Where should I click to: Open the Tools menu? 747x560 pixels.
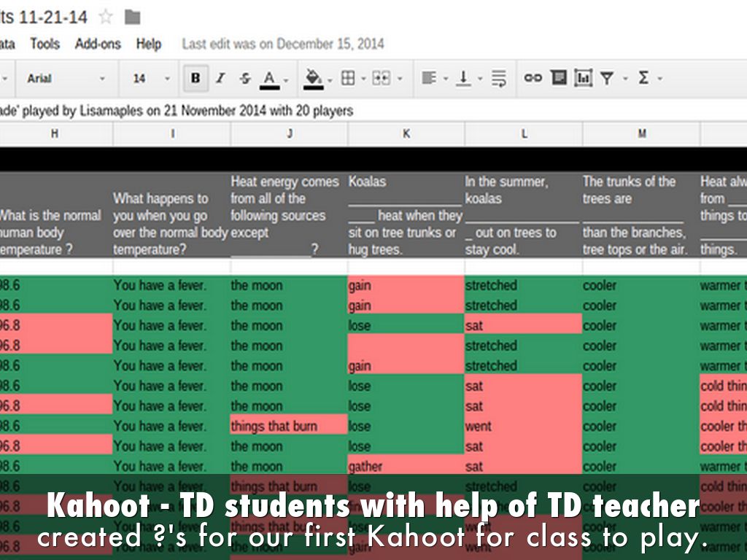pos(44,44)
